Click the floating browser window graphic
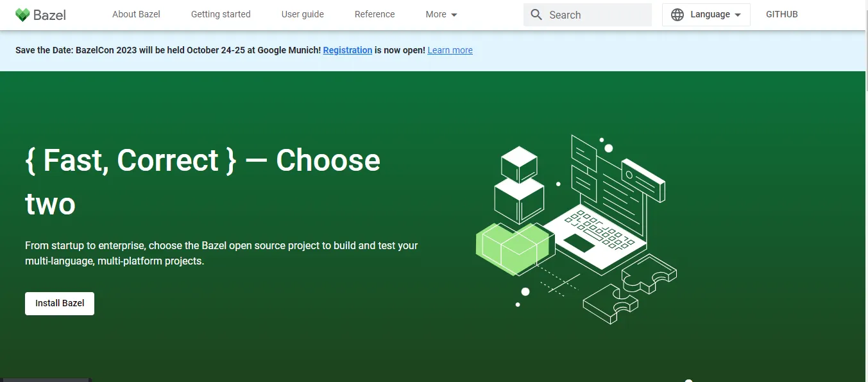Viewport: 868px width, 382px height. pos(642,178)
